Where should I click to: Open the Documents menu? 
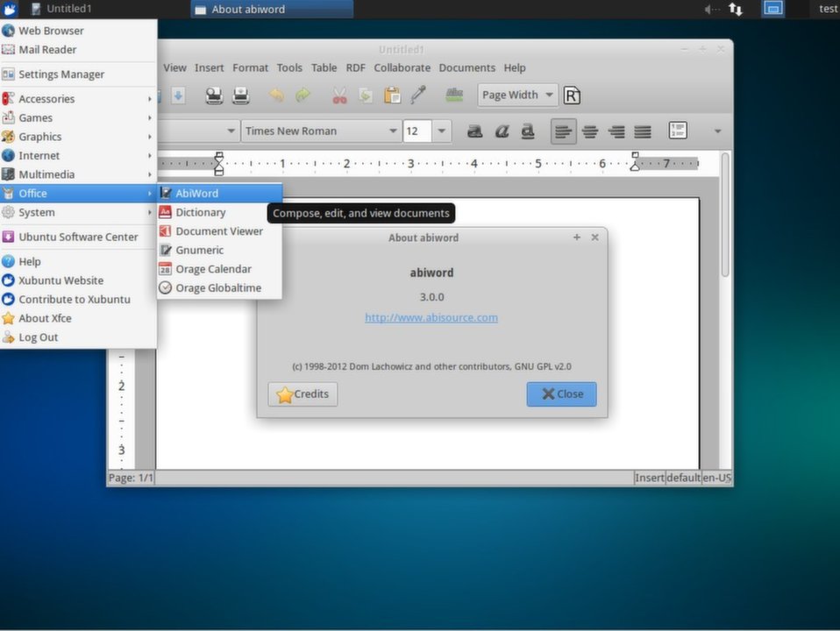pos(467,68)
